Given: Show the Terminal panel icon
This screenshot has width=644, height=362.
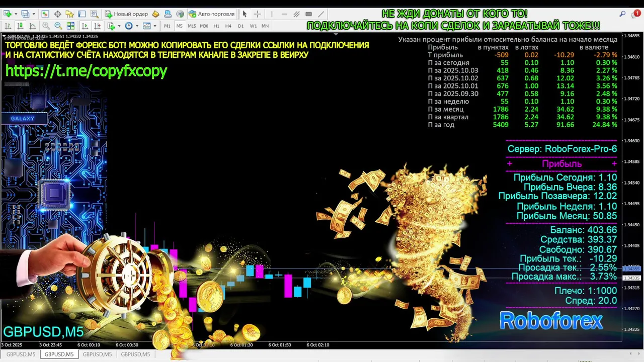Looking at the screenshot, I should click(x=82, y=14).
